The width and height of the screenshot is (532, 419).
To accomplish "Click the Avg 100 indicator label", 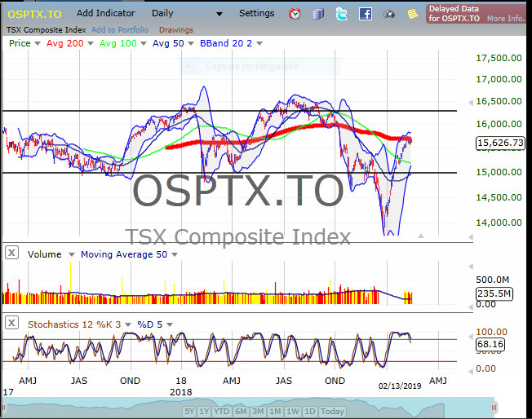I will [118, 43].
